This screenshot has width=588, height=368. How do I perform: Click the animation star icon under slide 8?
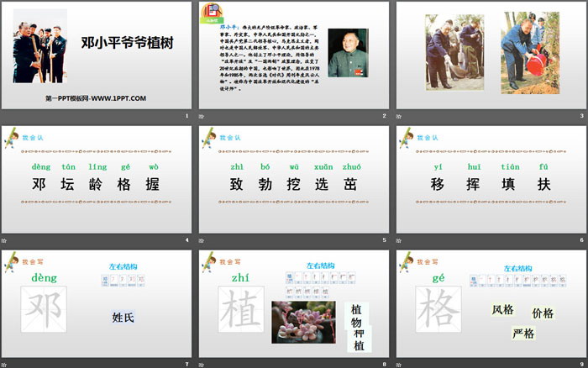pyautogui.click(x=202, y=365)
